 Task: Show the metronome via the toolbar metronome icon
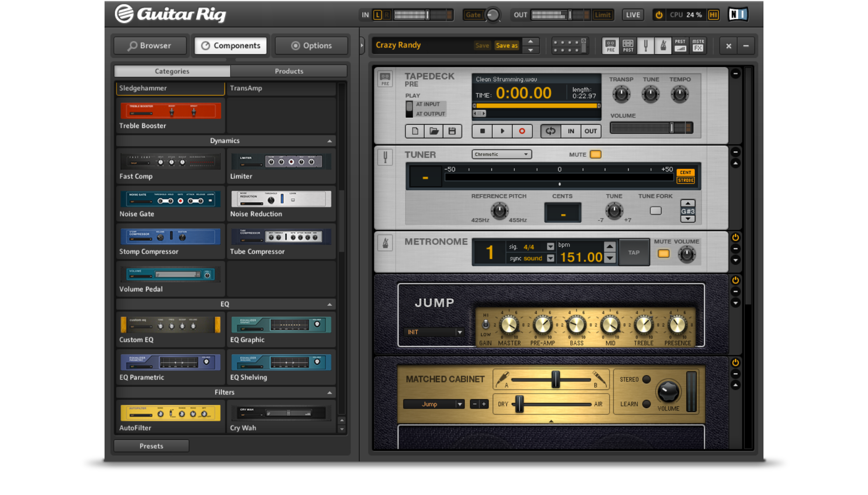[663, 46]
